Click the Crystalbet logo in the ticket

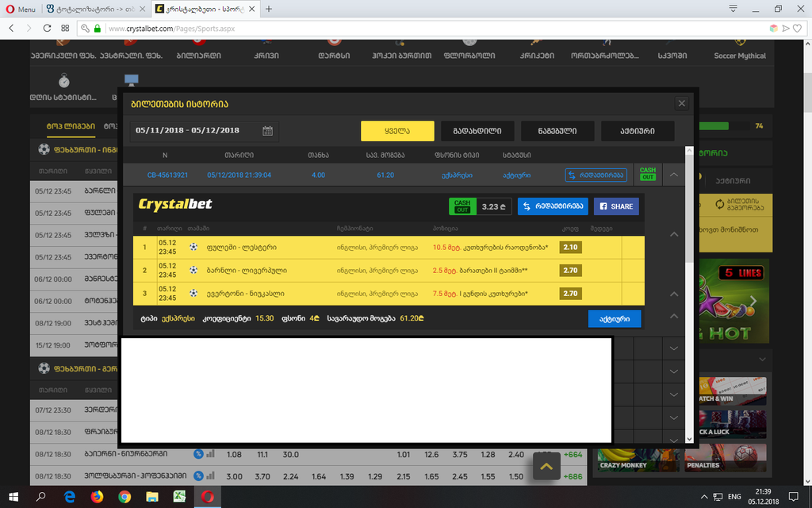(x=175, y=205)
